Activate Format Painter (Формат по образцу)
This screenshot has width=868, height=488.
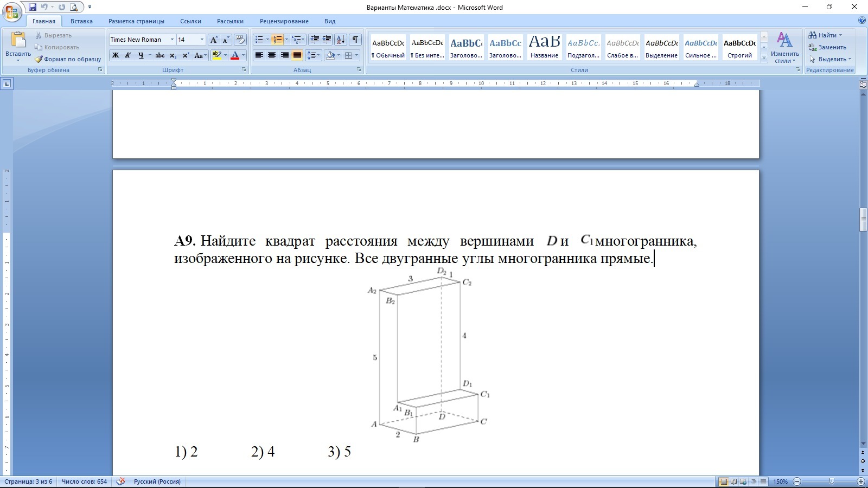(68, 59)
